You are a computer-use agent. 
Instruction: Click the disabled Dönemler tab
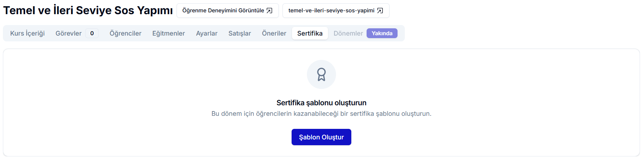(x=348, y=33)
